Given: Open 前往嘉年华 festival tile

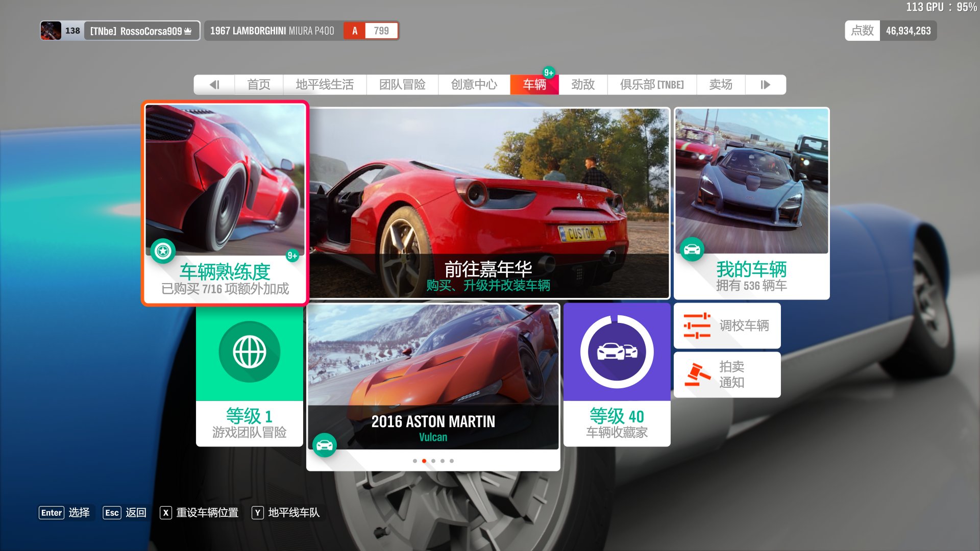Looking at the screenshot, I should coord(489,203).
